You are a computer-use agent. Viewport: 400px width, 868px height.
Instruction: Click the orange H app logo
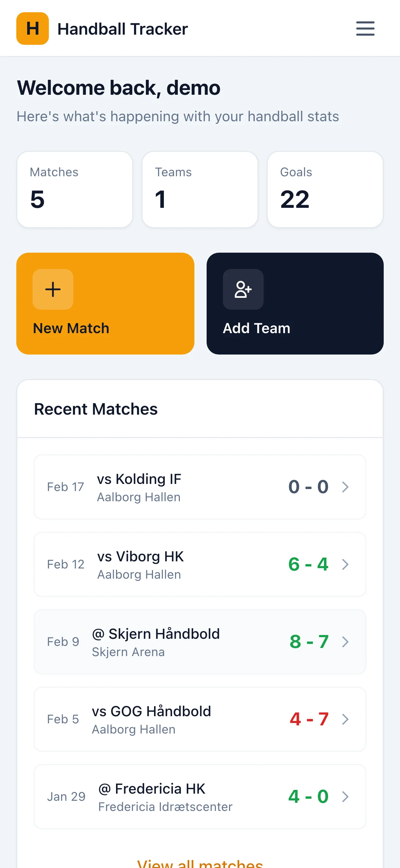click(33, 29)
